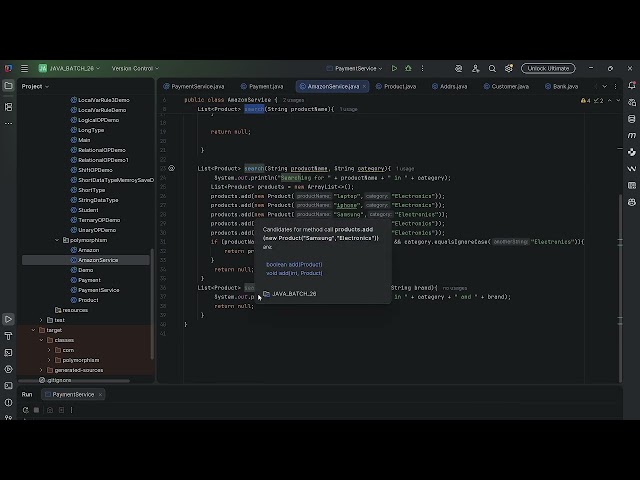
Task: Open JAVA_BATCH_26 project dropdown
Action: [69, 69]
